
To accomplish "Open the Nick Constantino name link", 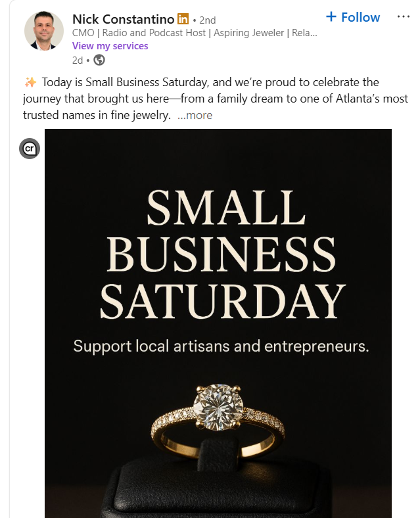I will 123,19.
